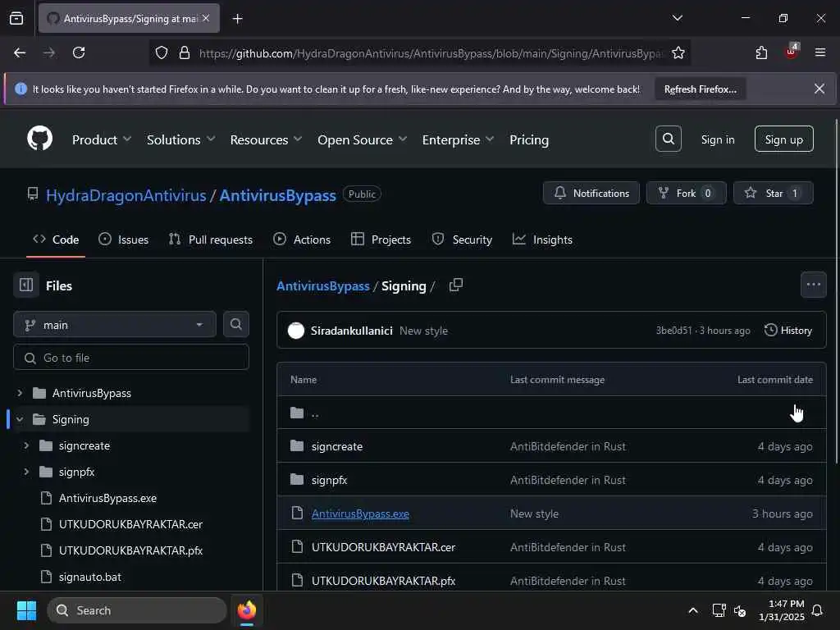Dismiss the Firefox refresh notification bar
The width and height of the screenshot is (840, 630).
tap(819, 89)
